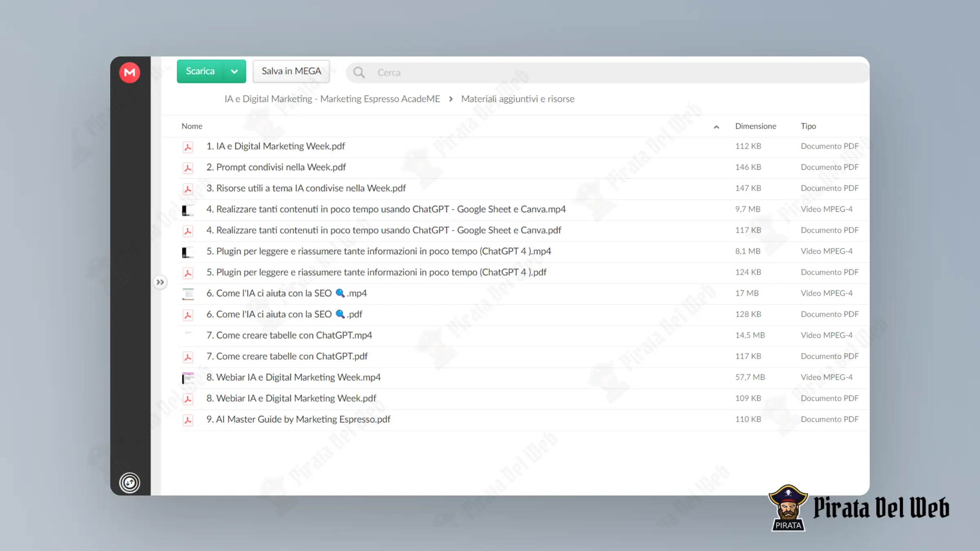This screenshot has height=551, width=980.
Task: Click PDF icon of 5. Plugin per leggere pdf
Action: 188,273
